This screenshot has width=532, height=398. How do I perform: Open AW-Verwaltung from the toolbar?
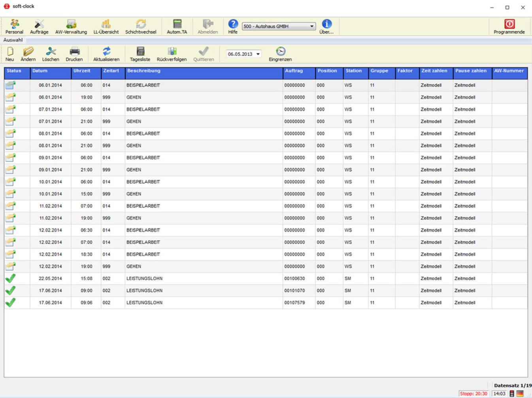tap(71, 24)
